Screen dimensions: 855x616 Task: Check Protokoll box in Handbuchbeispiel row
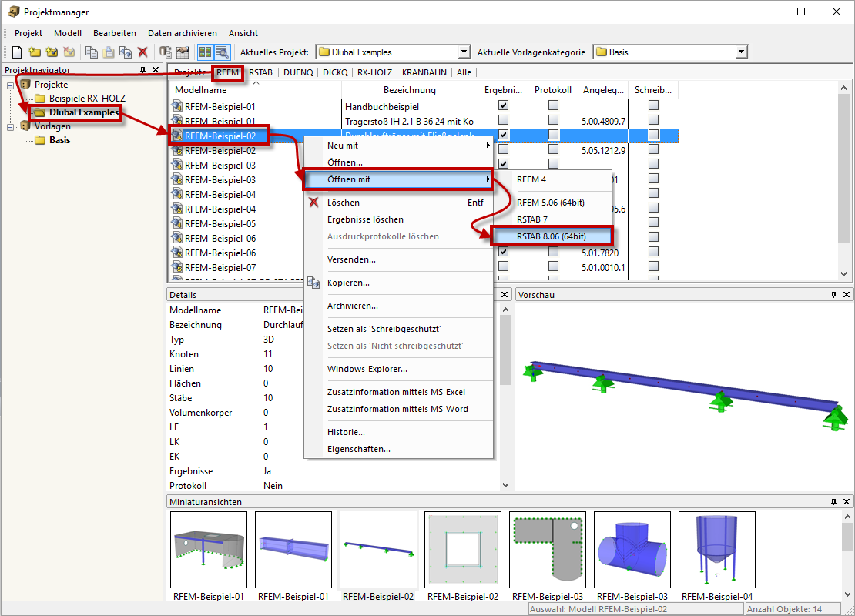coord(554,105)
